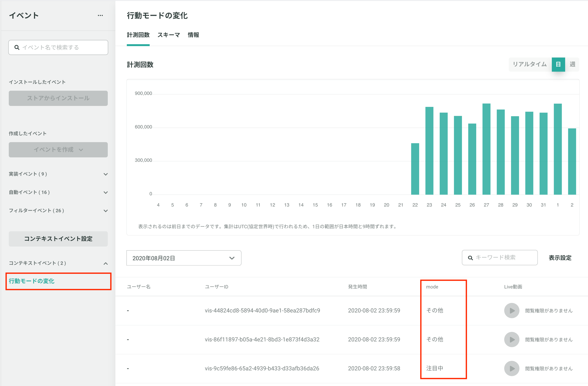This screenshot has height=386, width=588.
Task: Click the 600,000 y-axis label
Action: [143, 127]
